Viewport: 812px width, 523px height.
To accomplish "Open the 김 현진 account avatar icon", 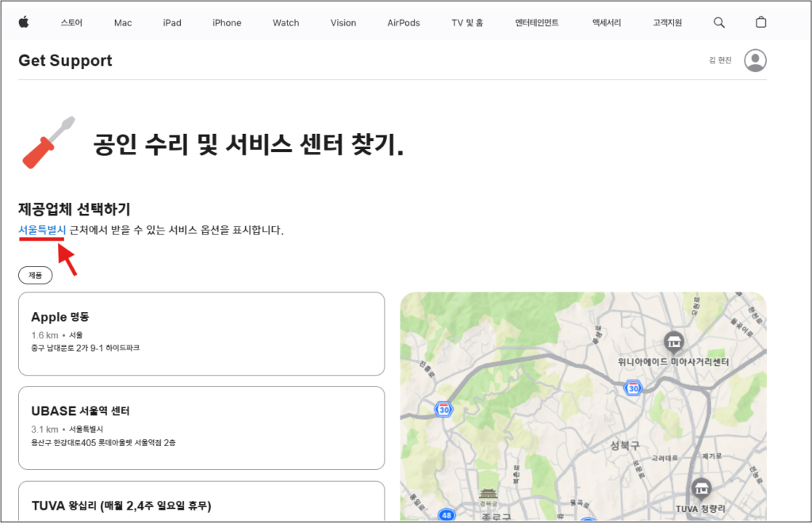I will click(x=755, y=60).
